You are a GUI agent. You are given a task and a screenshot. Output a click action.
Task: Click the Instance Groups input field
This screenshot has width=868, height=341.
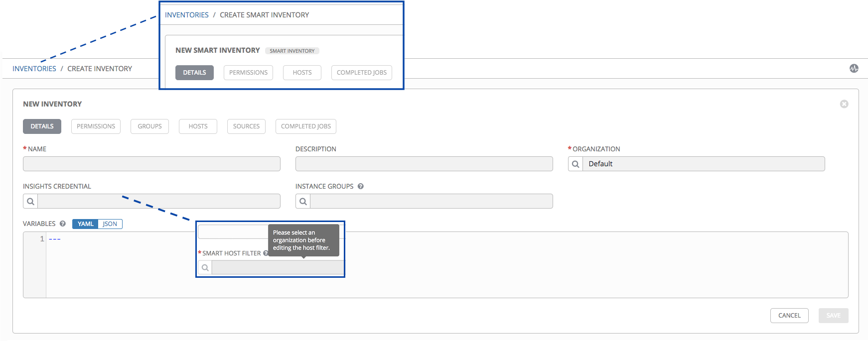pyautogui.click(x=432, y=201)
